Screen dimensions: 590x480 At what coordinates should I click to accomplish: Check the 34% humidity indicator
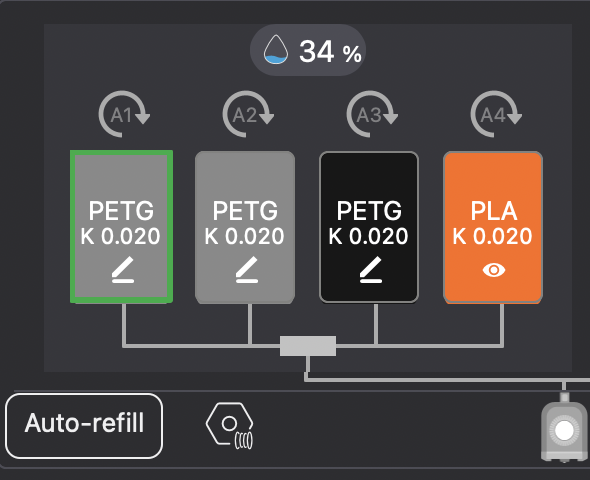tap(308, 50)
